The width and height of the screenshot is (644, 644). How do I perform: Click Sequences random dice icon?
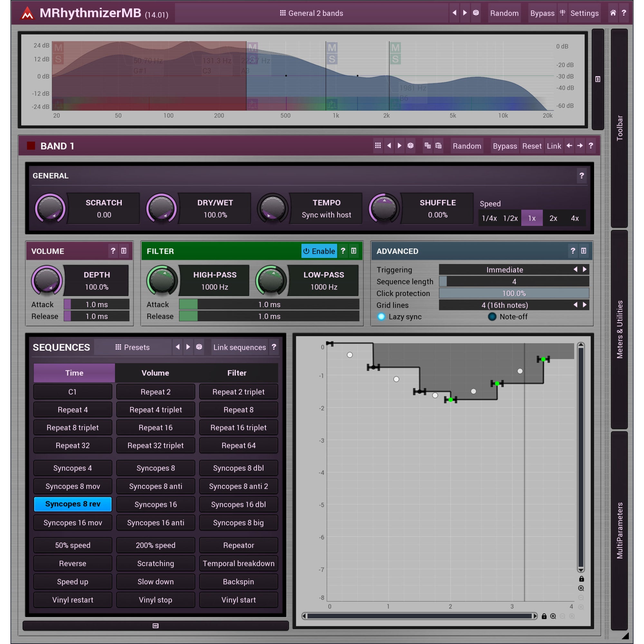pos(199,347)
